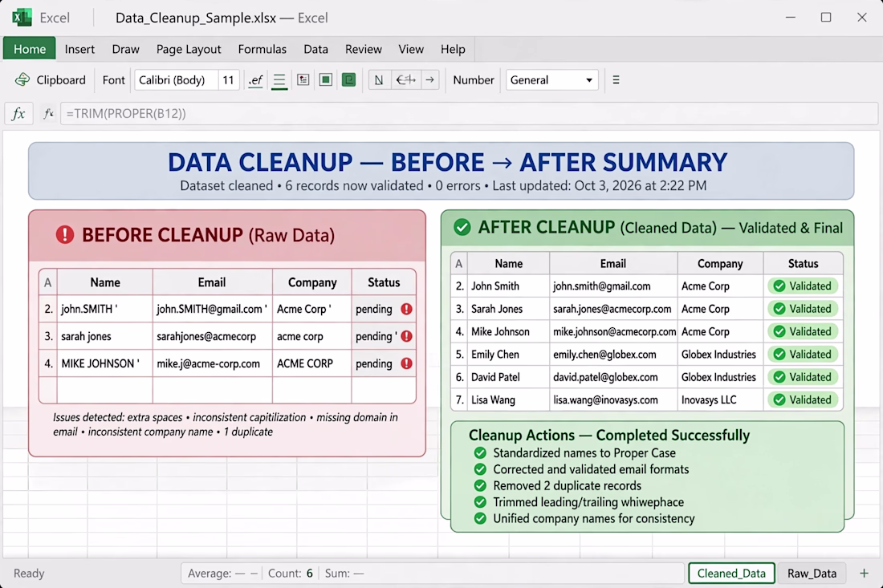Select the cell containing mike.j@acme-corp.com
This screenshot has width=883, height=588.
click(x=212, y=363)
